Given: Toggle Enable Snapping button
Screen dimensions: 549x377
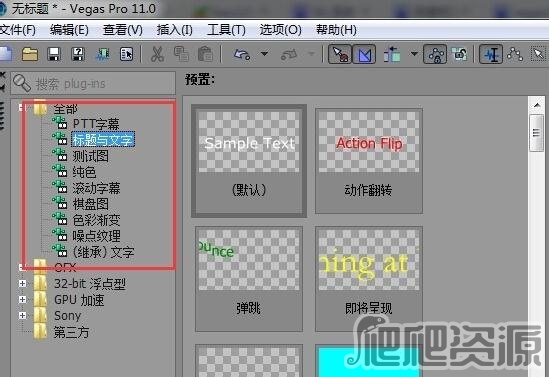Looking at the screenshot, I should point(340,54).
